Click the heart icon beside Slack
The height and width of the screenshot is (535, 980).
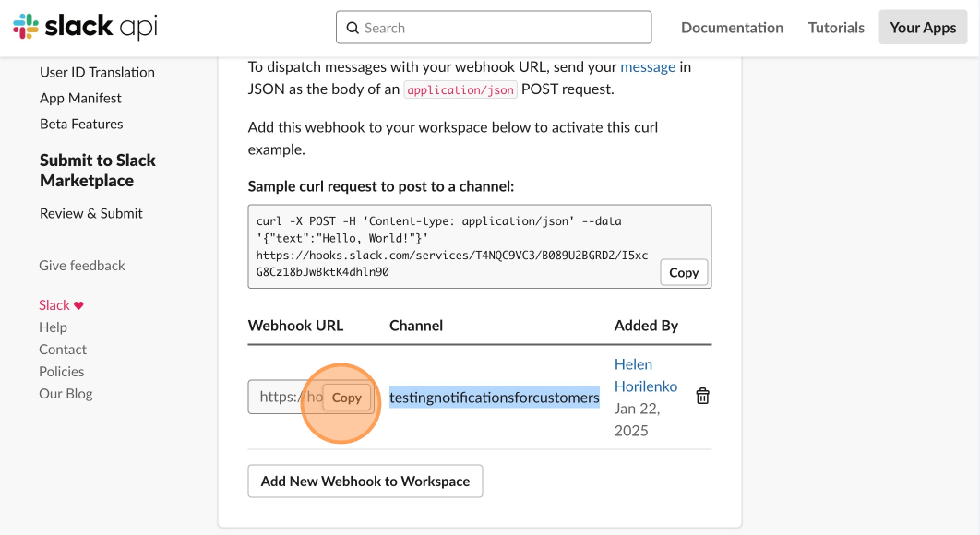tap(78, 305)
